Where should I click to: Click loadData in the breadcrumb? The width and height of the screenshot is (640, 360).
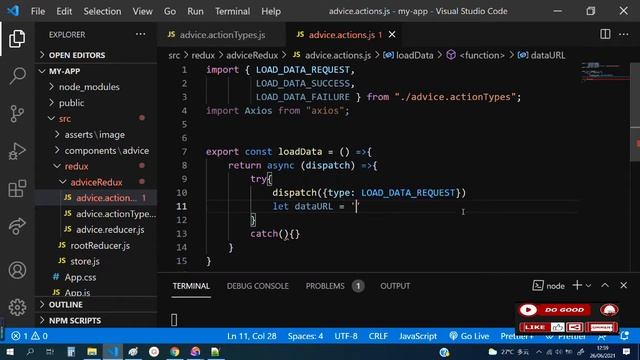coord(414,55)
